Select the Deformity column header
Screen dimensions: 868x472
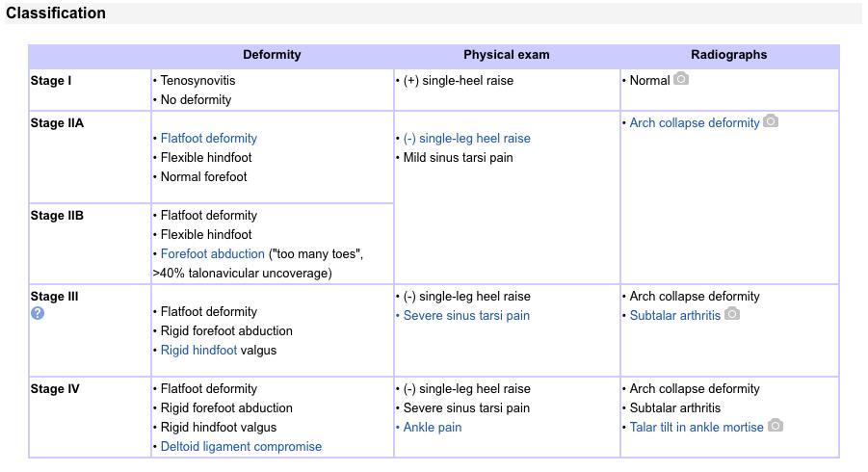272,55
